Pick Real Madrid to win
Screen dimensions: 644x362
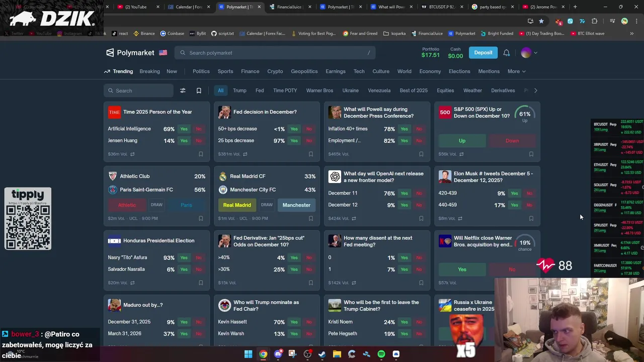pos(237,205)
